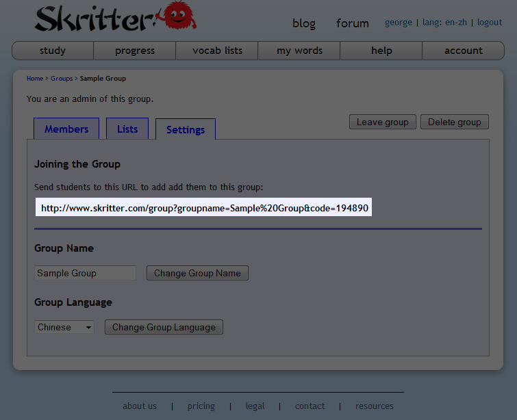Open the account menu
The image size is (517, 420).
click(x=464, y=51)
